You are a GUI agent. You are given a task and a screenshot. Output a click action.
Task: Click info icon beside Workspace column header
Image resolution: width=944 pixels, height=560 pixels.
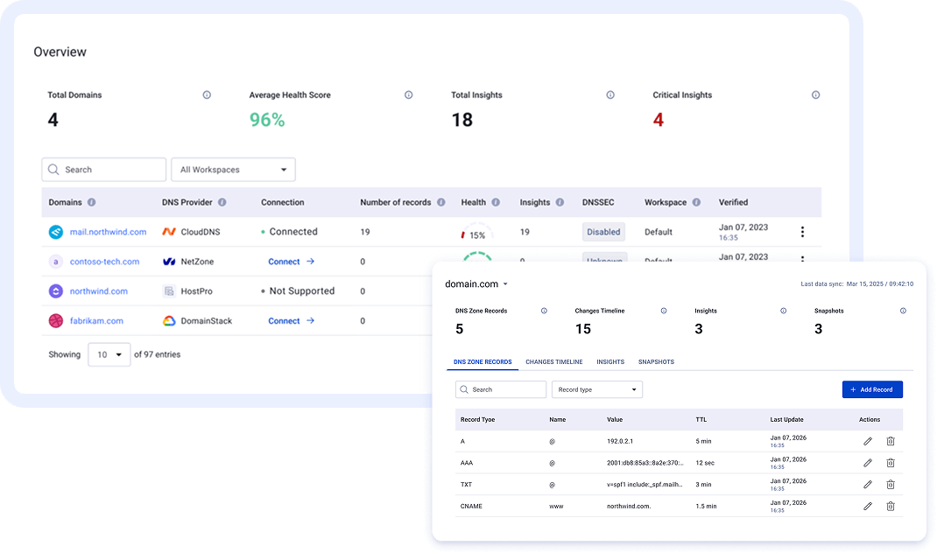pos(696,203)
